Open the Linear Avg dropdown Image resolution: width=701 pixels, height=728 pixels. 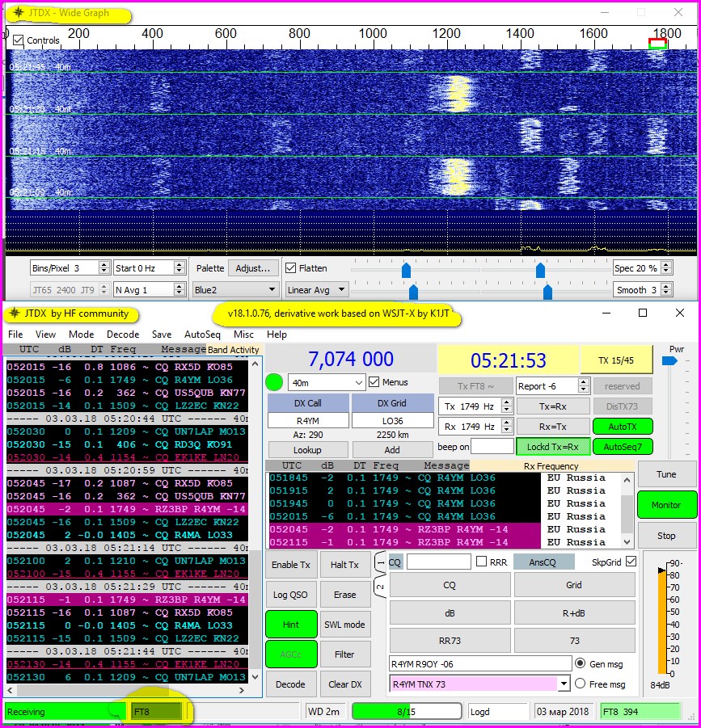click(x=317, y=289)
